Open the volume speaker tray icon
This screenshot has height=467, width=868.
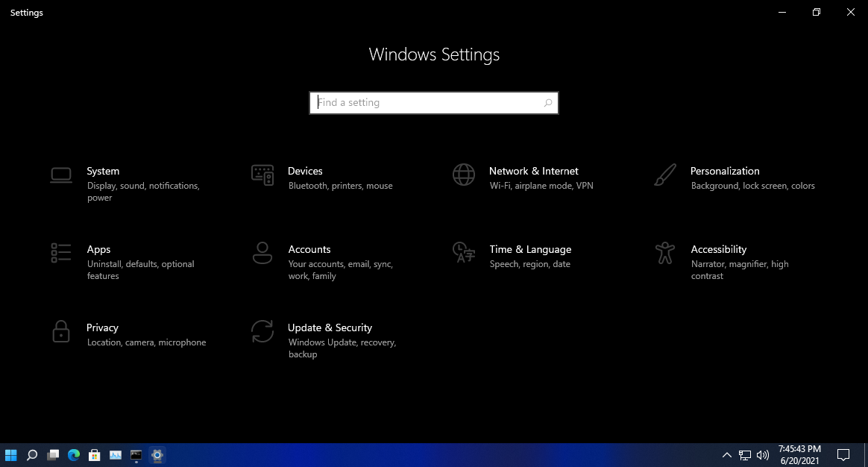click(x=763, y=455)
